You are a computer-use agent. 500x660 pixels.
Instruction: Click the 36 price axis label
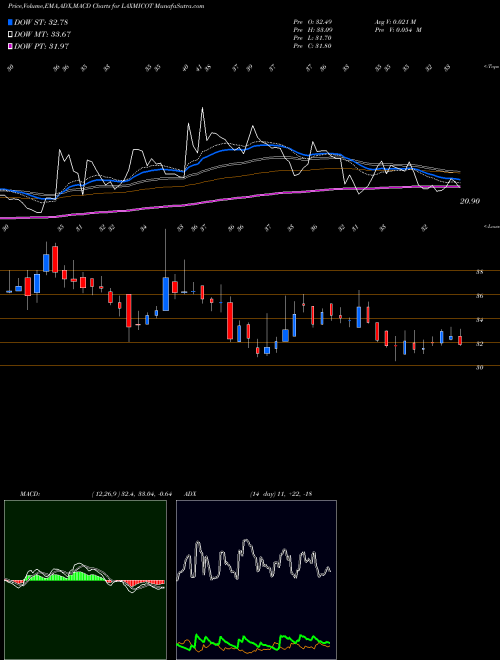479,296
